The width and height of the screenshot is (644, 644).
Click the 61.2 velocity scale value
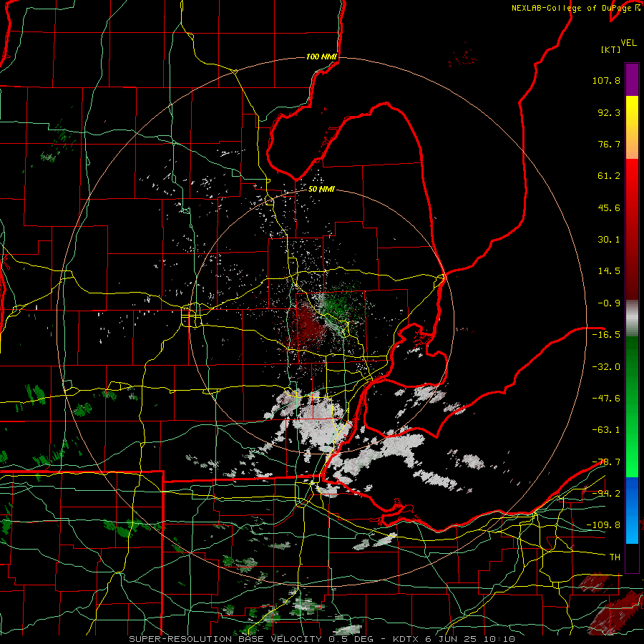[x=609, y=176]
